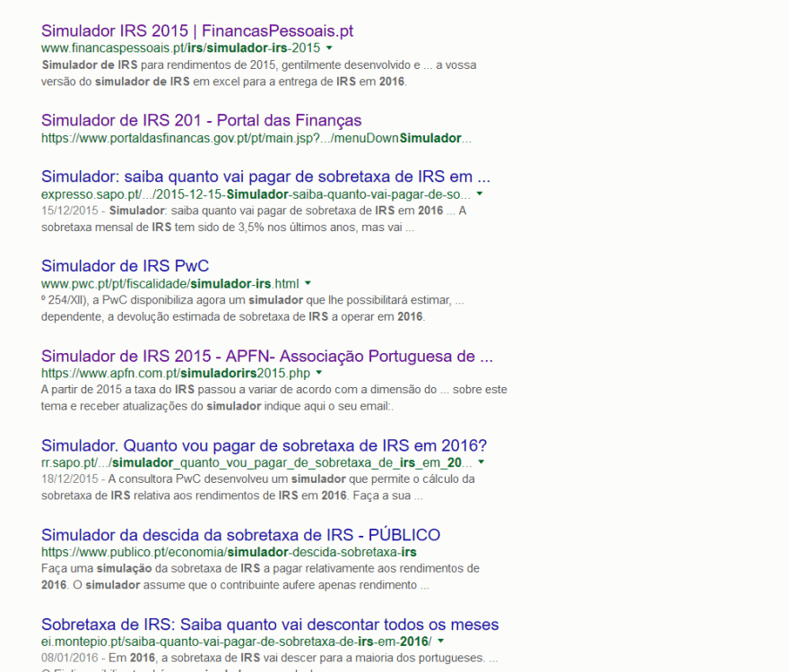Open the Simulador de IRS PwC result
The image size is (789, 672).
pos(125,265)
